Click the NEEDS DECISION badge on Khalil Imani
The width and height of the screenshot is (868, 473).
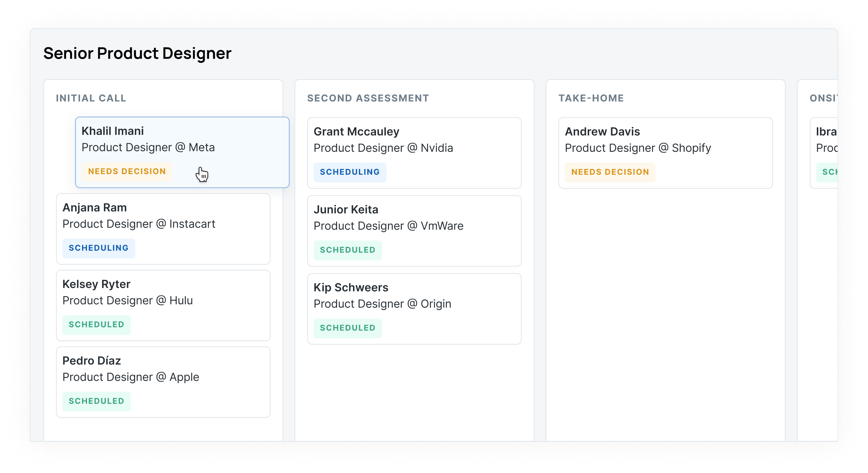click(x=127, y=171)
